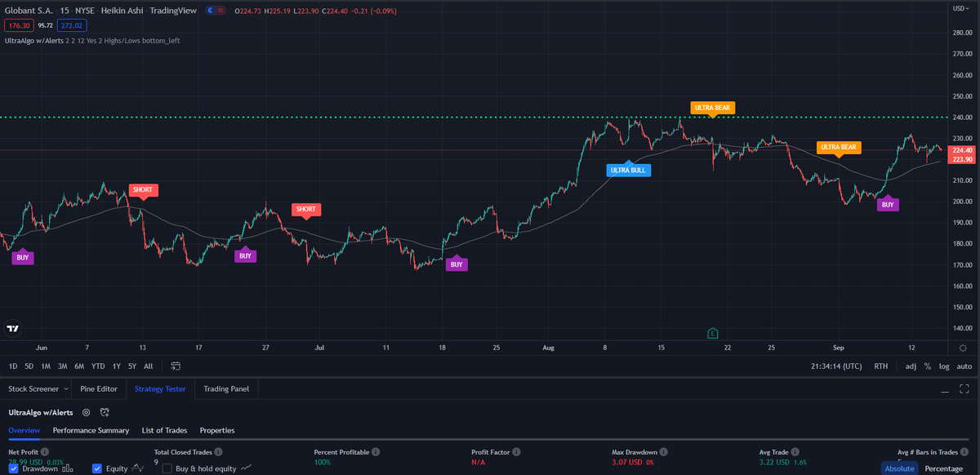Enable the Drawdown checkbox
The width and height of the screenshot is (980, 475).
[x=14, y=468]
